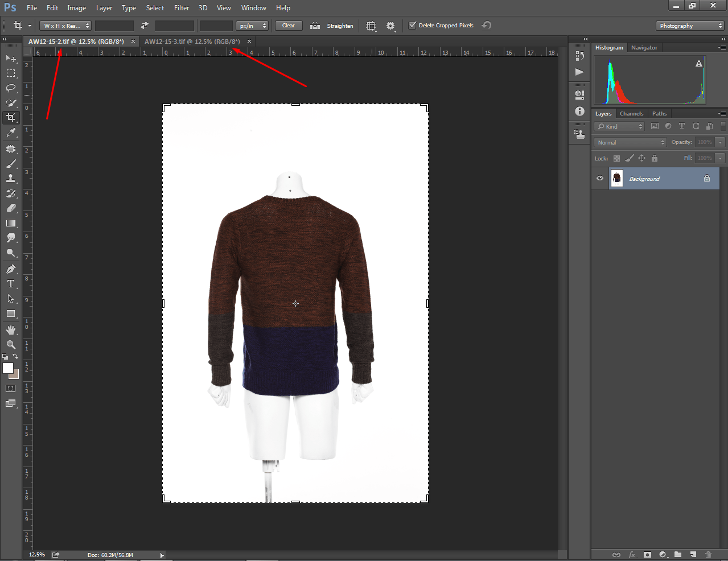Viewport: 728px width, 561px height.
Task: Open the File menu
Action: tap(32, 8)
